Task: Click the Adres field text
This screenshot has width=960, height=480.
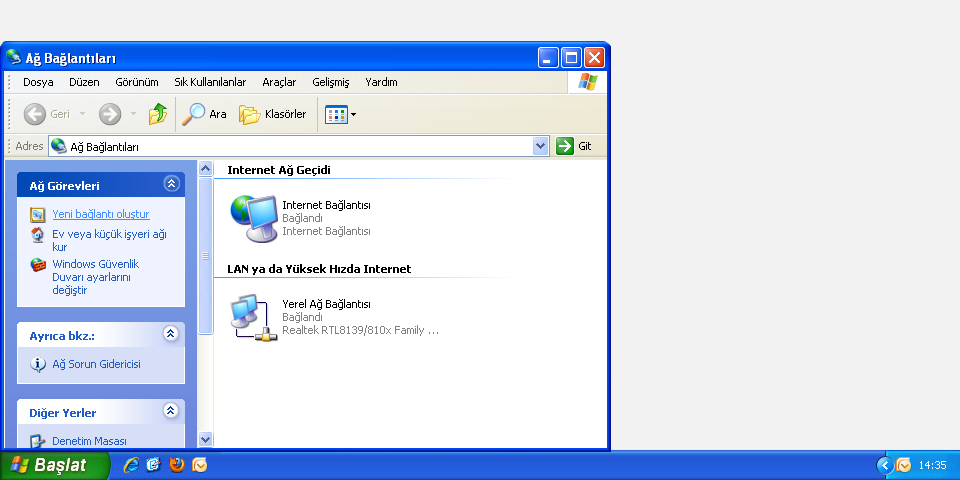Action: [x=104, y=147]
